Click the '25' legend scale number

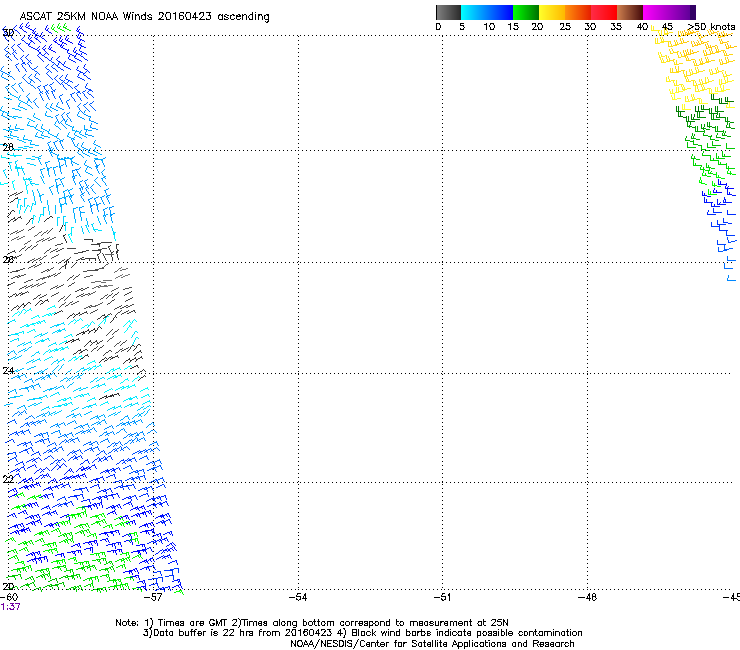[565, 27]
